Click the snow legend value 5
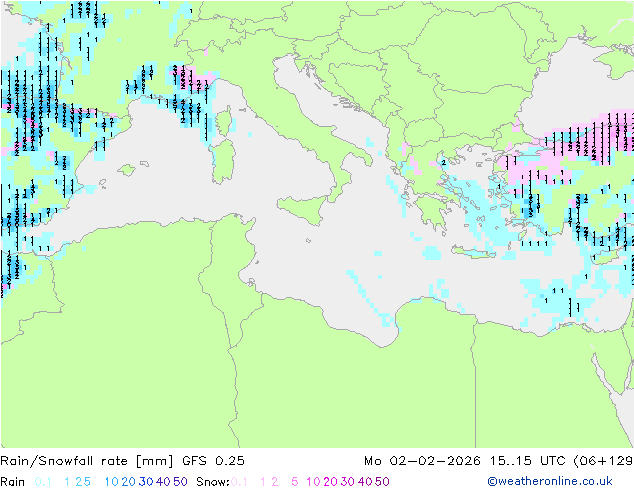Screen dimensions: 634x490 click(295, 482)
